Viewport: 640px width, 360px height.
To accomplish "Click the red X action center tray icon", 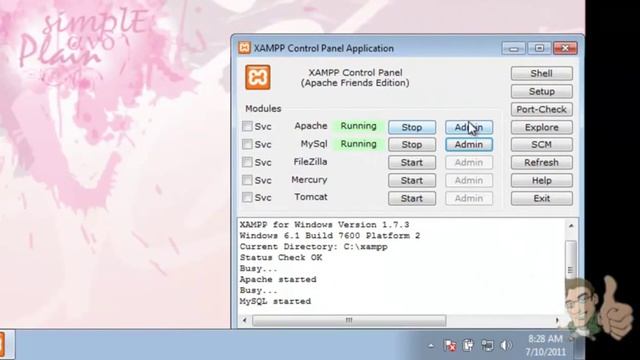I will (x=450, y=345).
